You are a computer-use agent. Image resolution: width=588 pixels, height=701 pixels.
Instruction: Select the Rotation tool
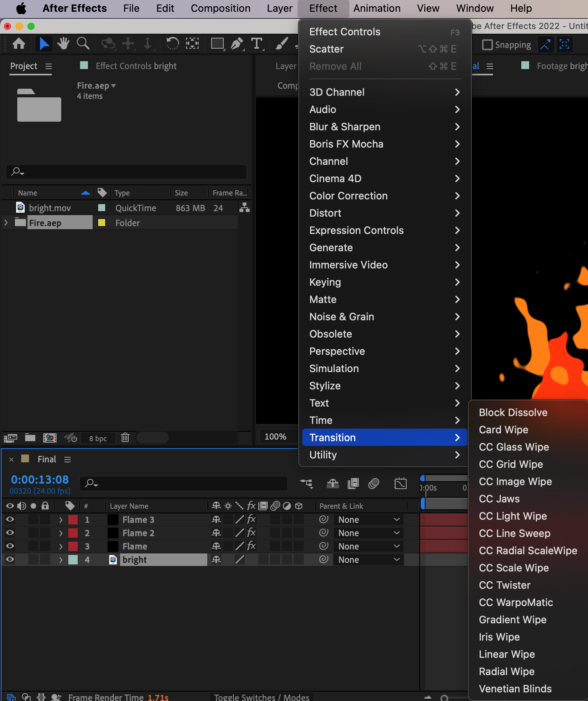(172, 44)
